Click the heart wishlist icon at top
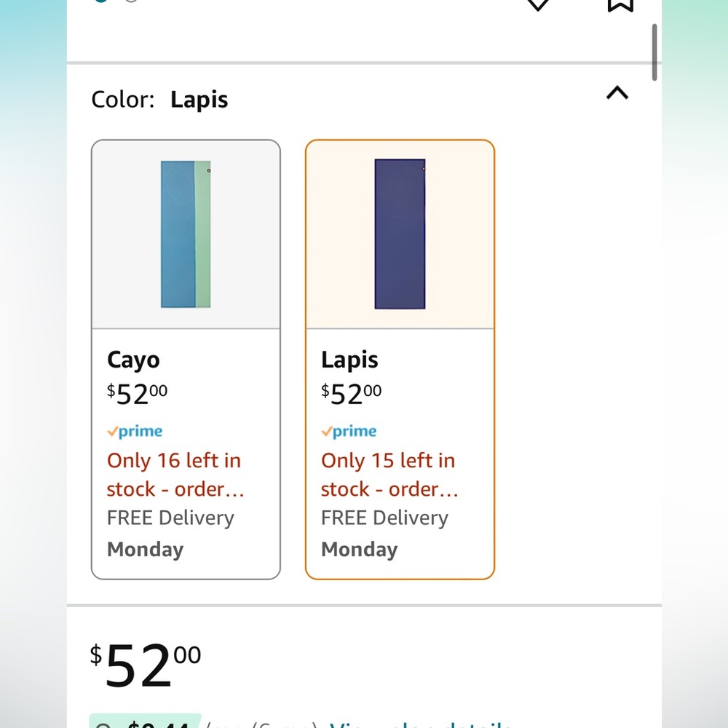Viewport: 728px width, 728px height. pos(537,4)
